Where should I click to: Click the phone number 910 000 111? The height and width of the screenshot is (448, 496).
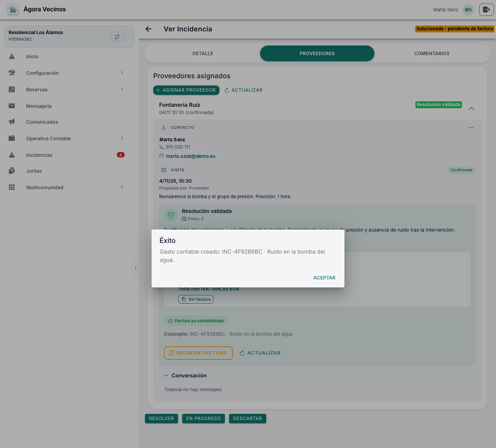pyautogui.click(x=178, y=147)
